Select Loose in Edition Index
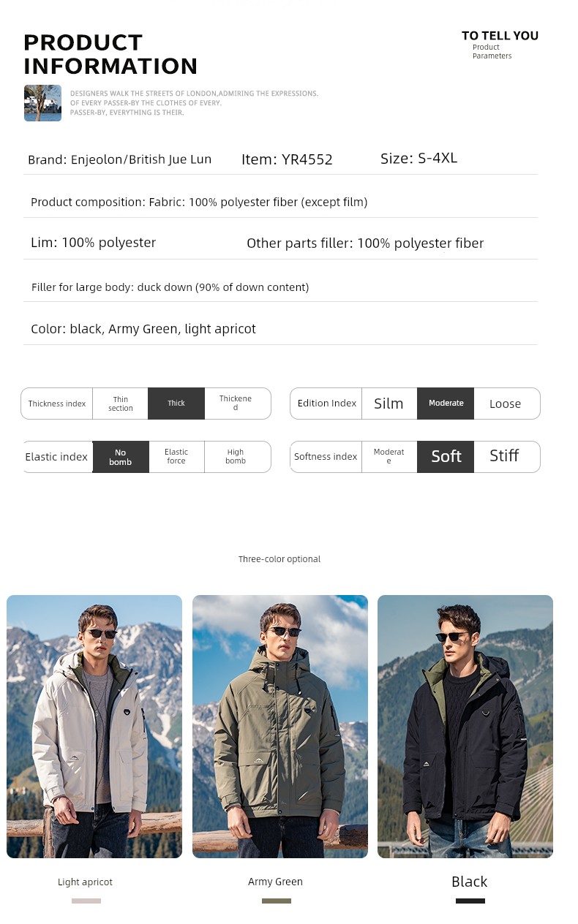The width and height of the screenshot is (578, 924). pos(506,404)
